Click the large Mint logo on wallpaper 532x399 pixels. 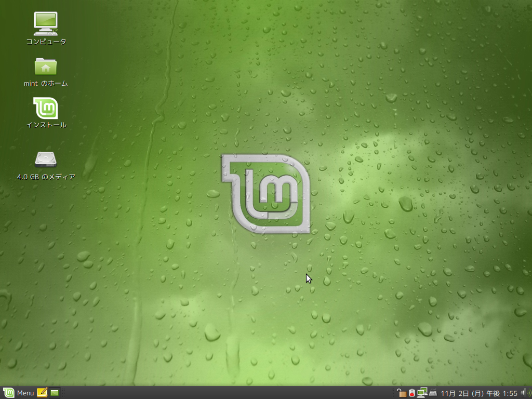tap(266, 193)
